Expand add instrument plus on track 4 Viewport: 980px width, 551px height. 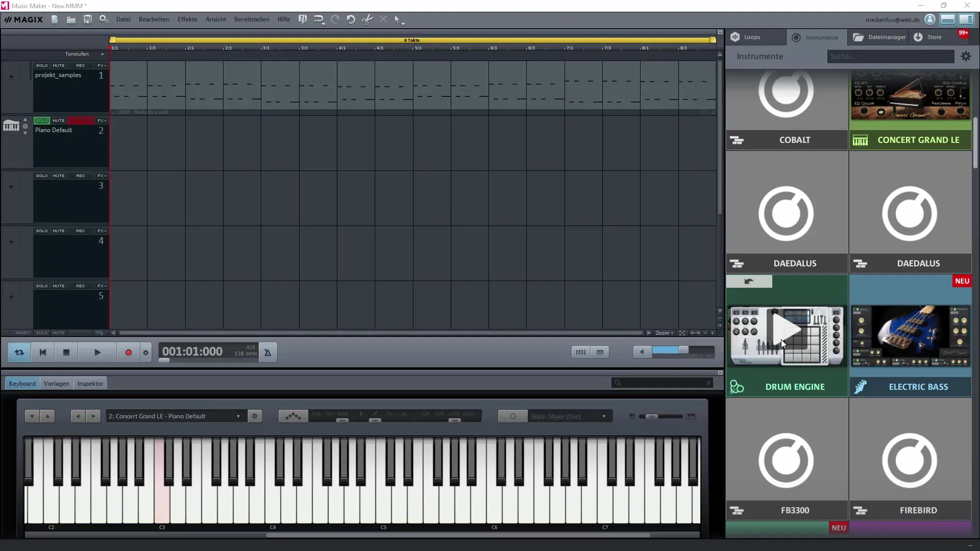pos(11,242)
